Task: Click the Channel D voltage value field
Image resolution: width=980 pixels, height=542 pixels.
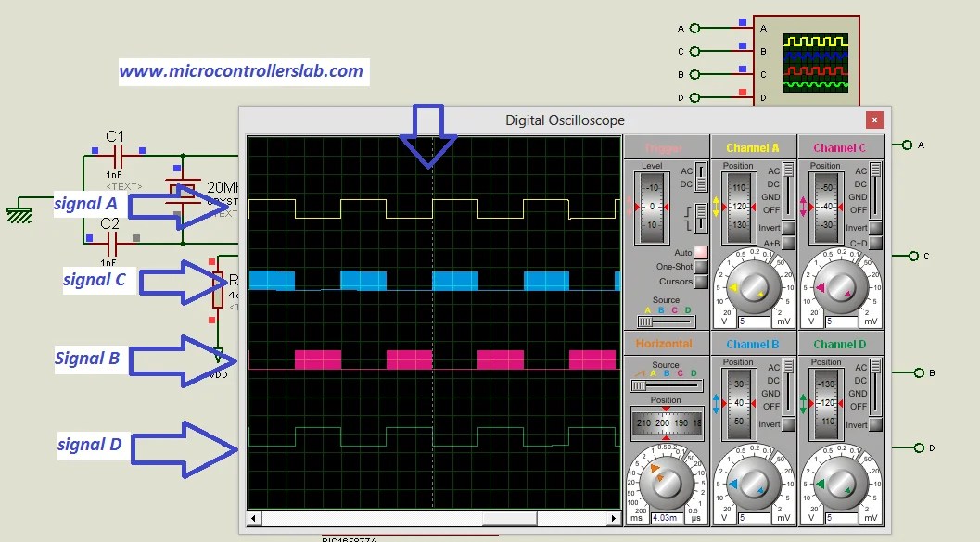Action: coord(841,518)
